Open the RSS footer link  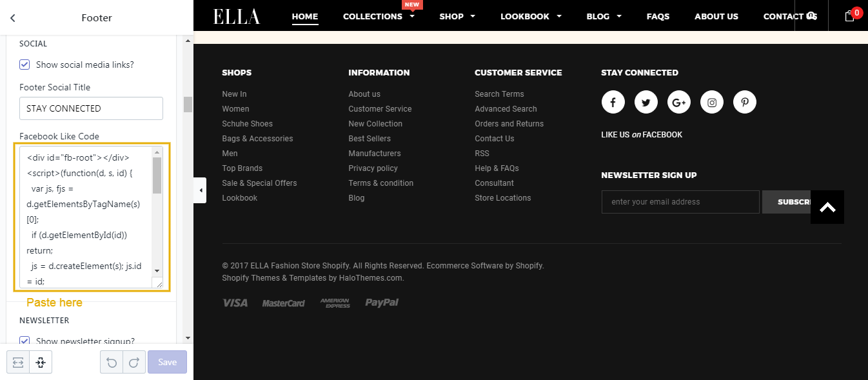tap(482, 154)
